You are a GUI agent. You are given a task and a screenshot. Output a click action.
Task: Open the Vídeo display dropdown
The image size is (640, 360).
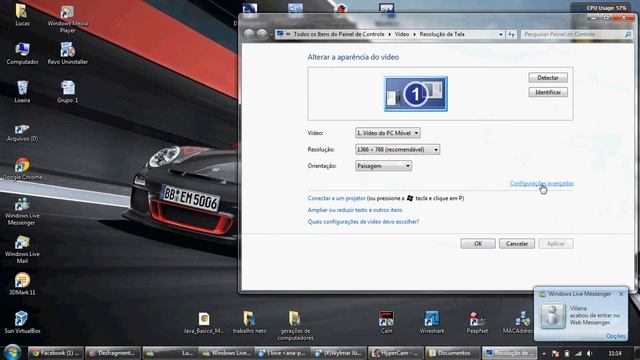[x=387, y=133]
